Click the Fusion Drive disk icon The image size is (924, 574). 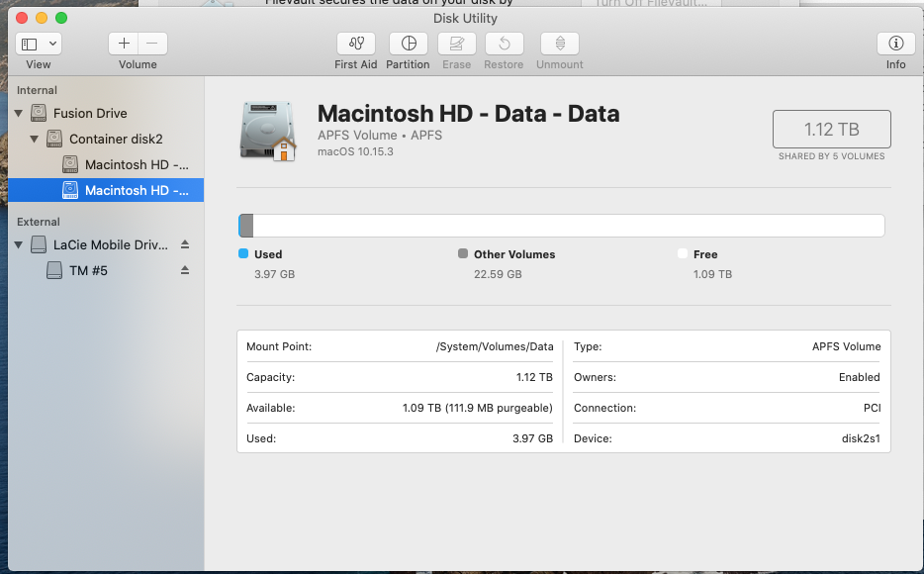[x=39, y=113]
